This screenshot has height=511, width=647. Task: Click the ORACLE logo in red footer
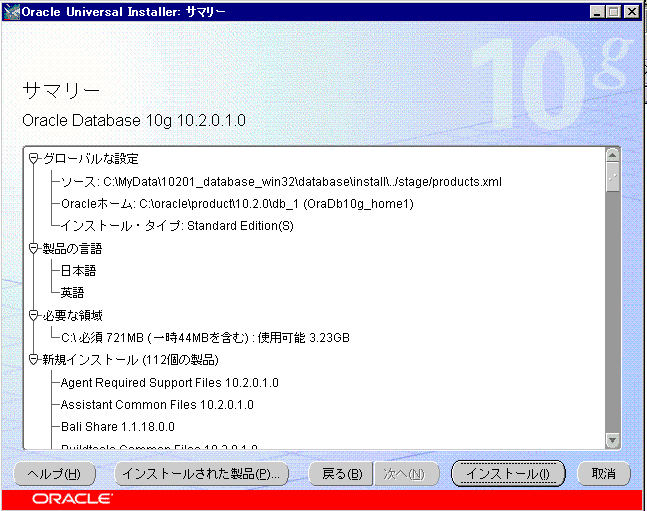tap(72, 499)
